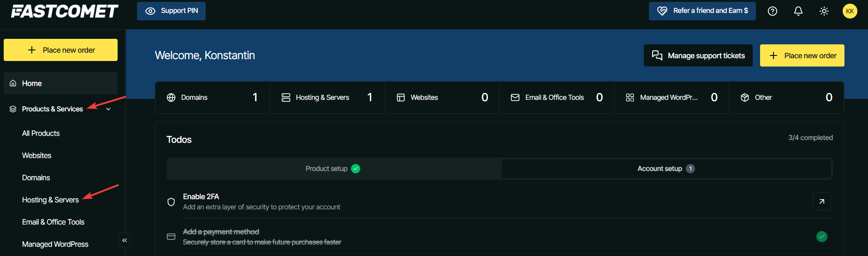Switch to the Account setup tab
This screenshot has width=868, height=256.
(x=666, y=169)
